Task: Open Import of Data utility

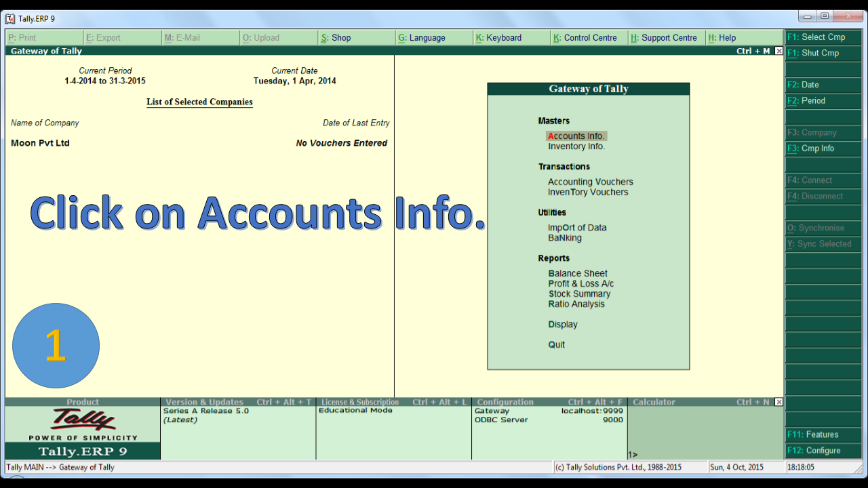Action: coord(577,228)
